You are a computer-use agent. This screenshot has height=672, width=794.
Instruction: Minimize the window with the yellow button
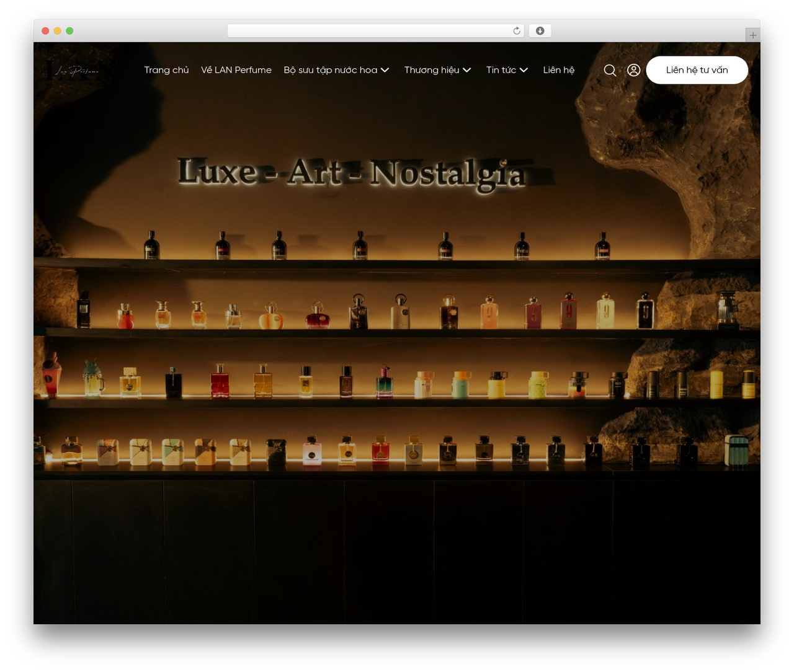point(57,31)
